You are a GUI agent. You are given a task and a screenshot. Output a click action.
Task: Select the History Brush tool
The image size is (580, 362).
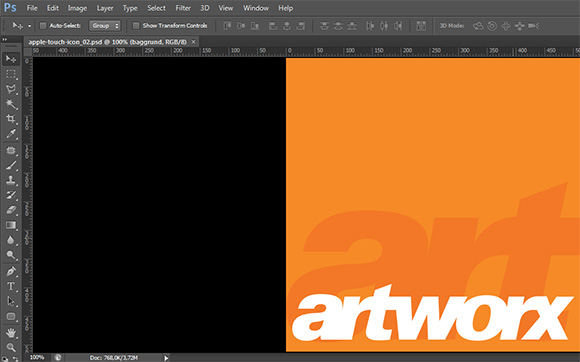pos(11,195)
